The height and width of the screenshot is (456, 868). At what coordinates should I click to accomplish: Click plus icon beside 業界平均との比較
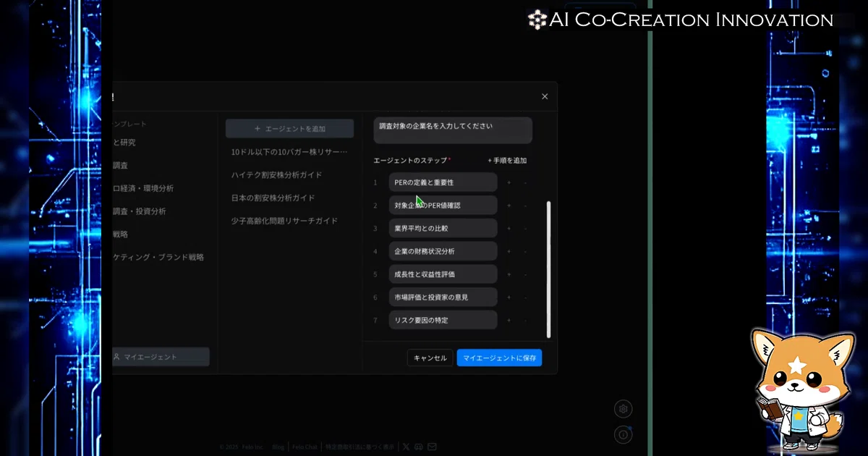(x=509, y=228)
